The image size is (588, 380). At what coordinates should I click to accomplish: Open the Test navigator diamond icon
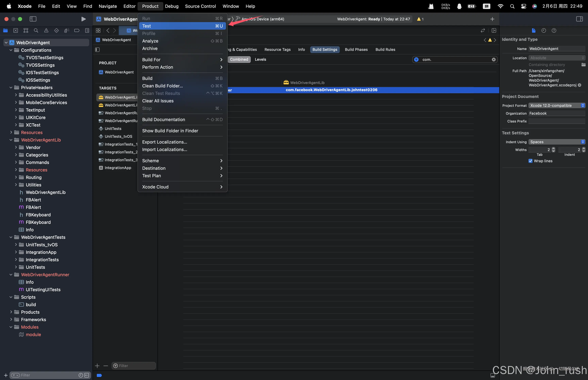(x=56, y=31)
